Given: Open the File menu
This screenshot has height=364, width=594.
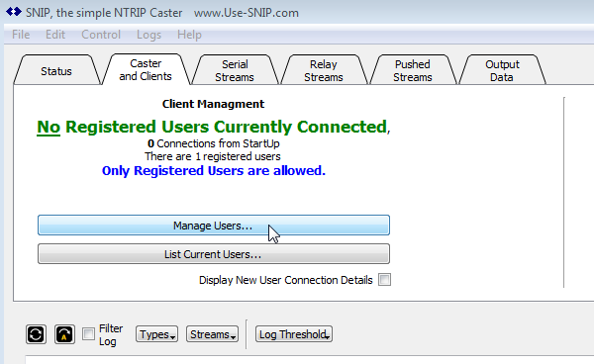Looking at the screenshot, I should coord(21,35).
